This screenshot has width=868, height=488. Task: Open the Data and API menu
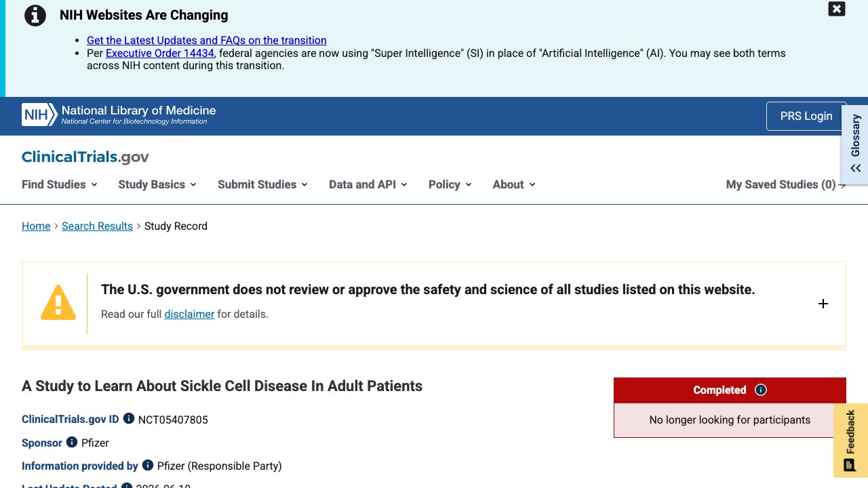coord(368,184)
